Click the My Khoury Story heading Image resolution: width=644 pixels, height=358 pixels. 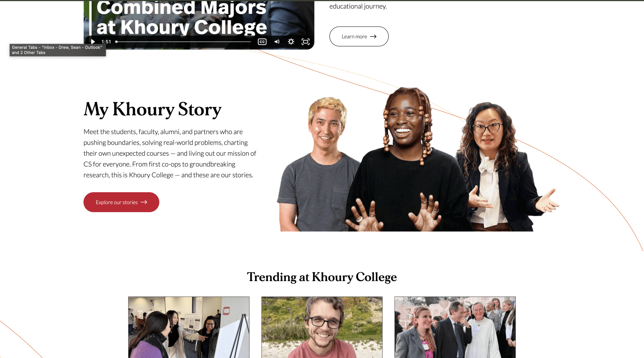[x=152, y=110]
